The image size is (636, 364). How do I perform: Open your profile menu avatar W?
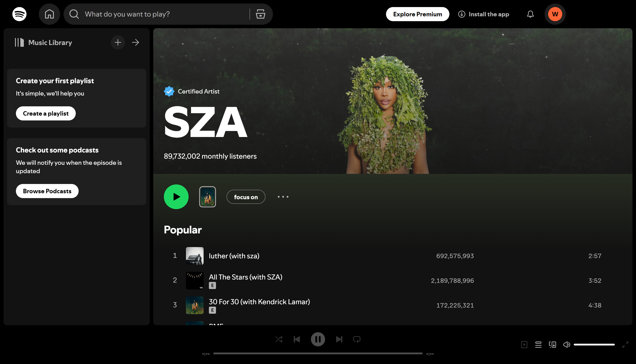pos(555,14)
